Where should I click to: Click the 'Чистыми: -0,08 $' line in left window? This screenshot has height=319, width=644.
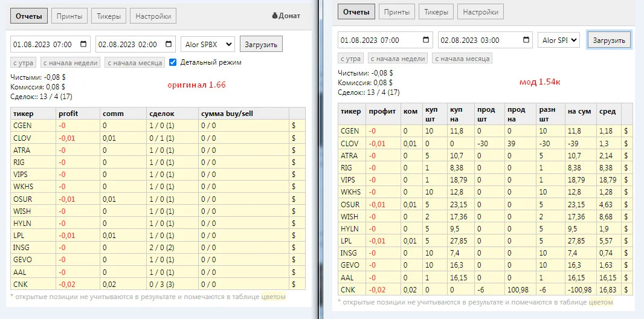(38, 77)
